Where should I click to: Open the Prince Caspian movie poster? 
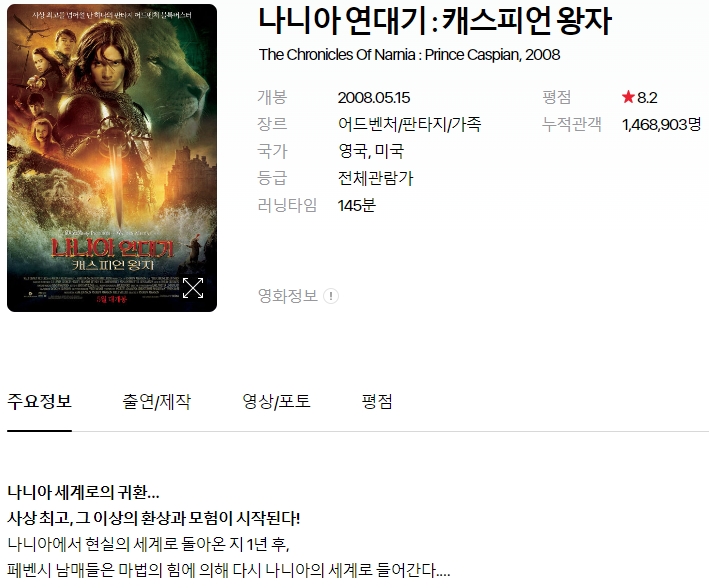click(x=112, y=158)
